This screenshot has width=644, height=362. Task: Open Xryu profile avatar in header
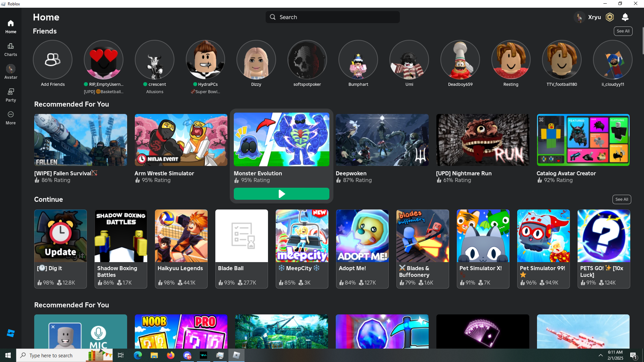coord(579,17)
